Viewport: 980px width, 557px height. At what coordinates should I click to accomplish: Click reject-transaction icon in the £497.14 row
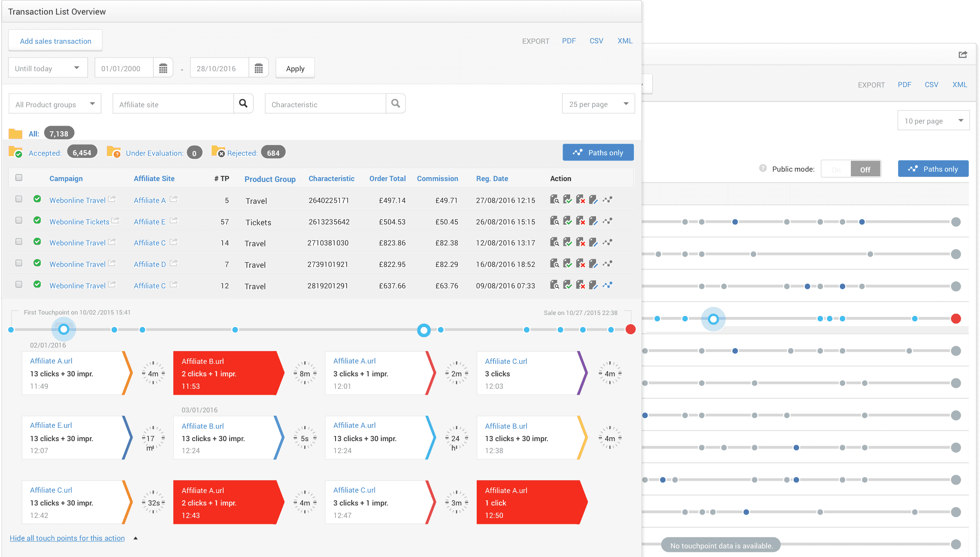pyautogui.click(x=581, y=200)
